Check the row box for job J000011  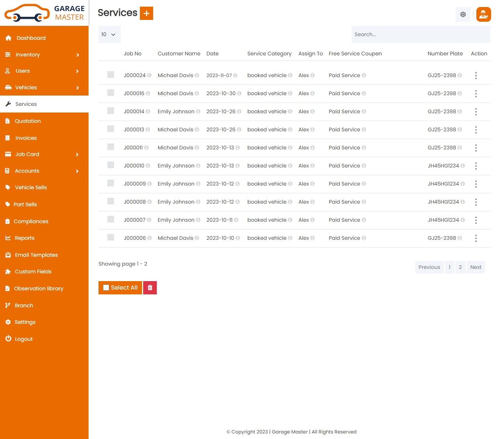111,147
